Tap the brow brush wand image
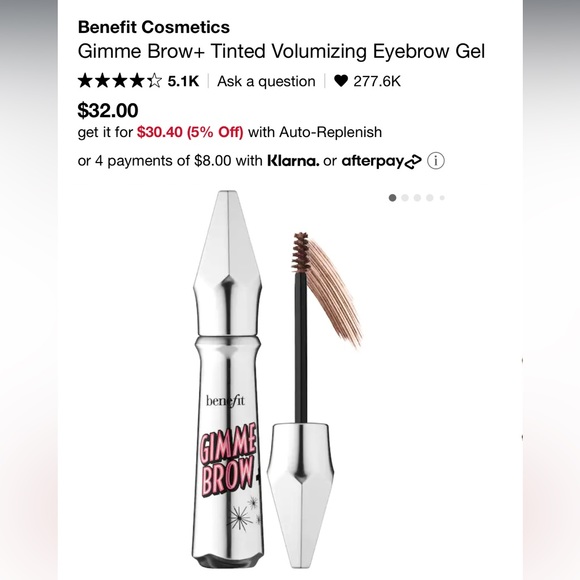This screenshot has width=580, height=580. click(300, 399)
